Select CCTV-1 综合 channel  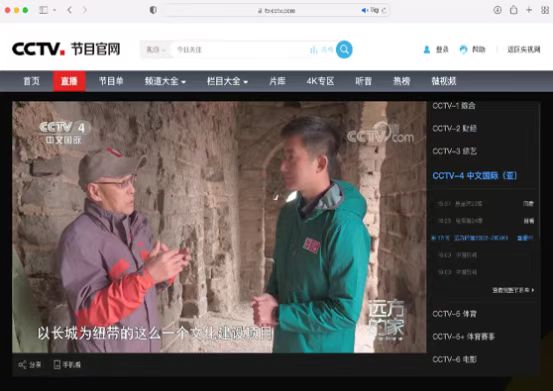pyautogui.click(x=454, y=105)
